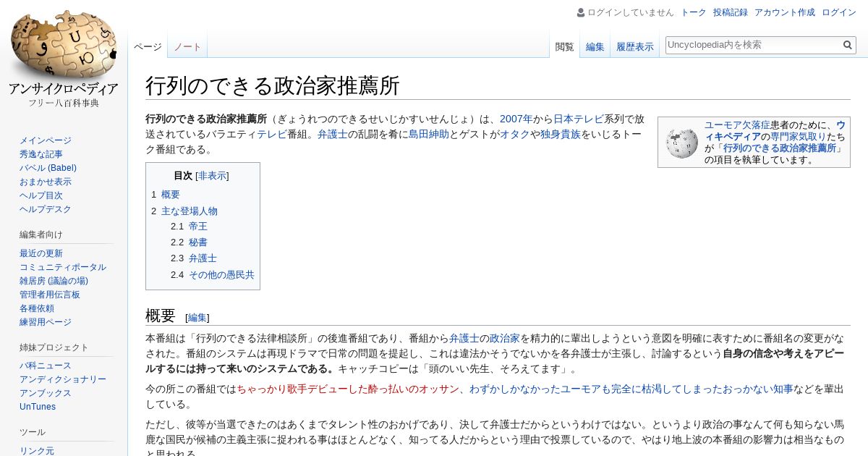Open 管理者用伝言板 sidebar link
The width and height of the screenshot is (868, 456).
coord(50,295)
